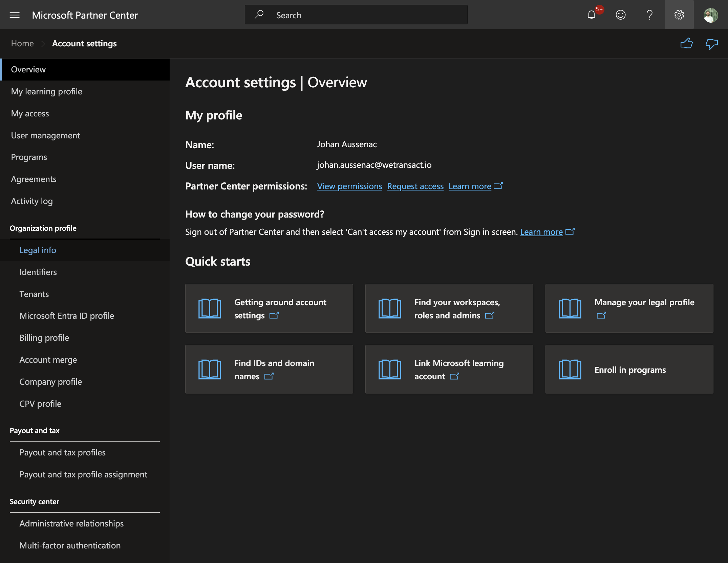The image size is (728, 563).
Task: Open the user profile avatar
Action: click(x=711, y=15)
